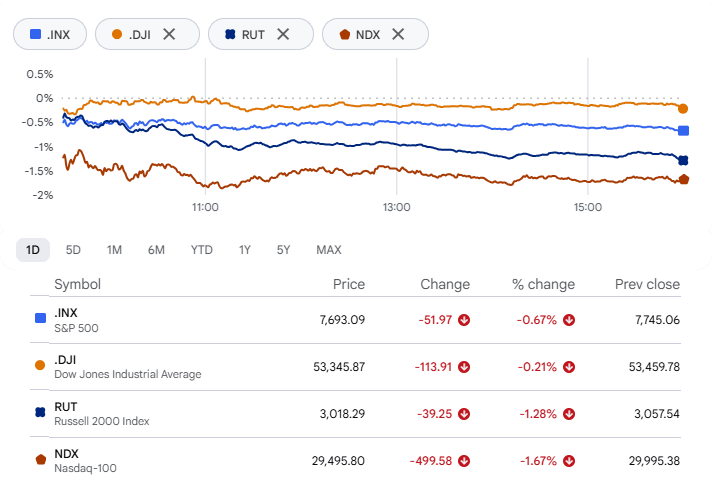The height and width of the screenshot is (486, 715).
Task: Remove .DJI from the comparison chips
Action: pos(169,34)
